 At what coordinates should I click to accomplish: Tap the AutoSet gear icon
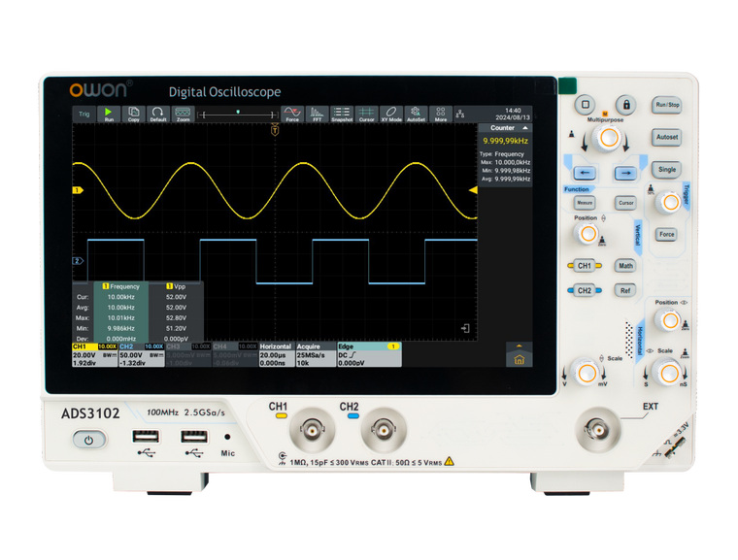click(416, 114)
